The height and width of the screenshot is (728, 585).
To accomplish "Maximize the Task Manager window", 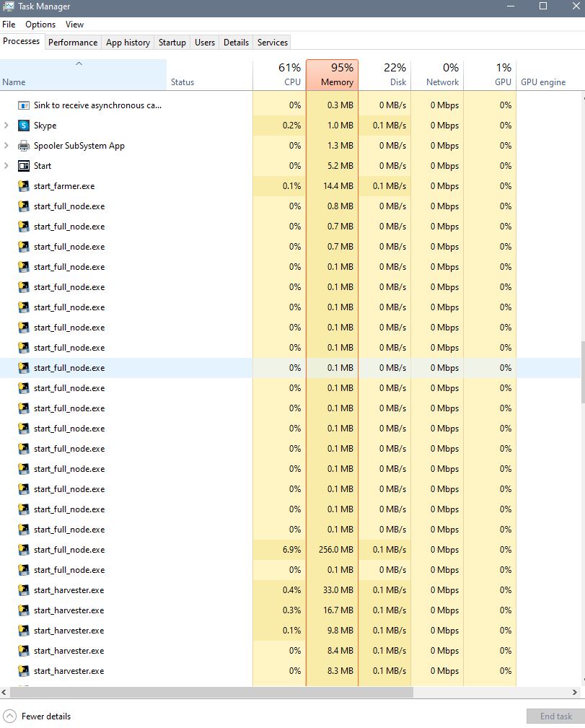I will (543, 6).
